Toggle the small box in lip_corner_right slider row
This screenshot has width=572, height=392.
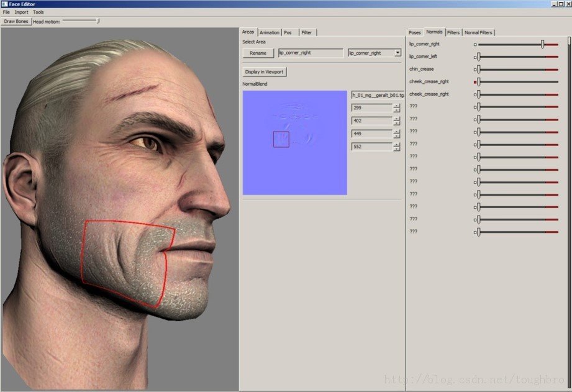pos(475,45)
